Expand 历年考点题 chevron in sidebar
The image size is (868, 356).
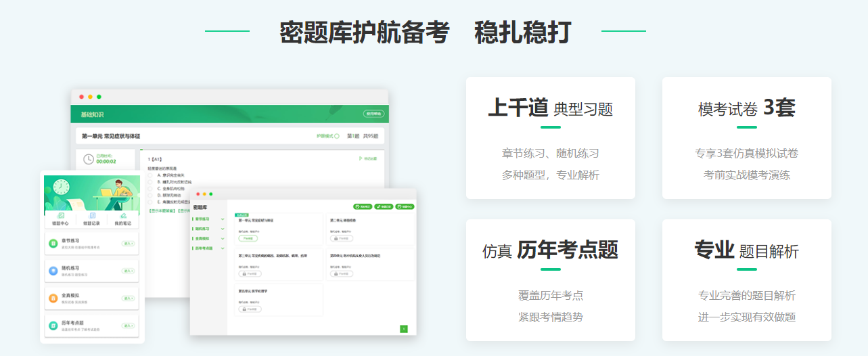[223, 248]
